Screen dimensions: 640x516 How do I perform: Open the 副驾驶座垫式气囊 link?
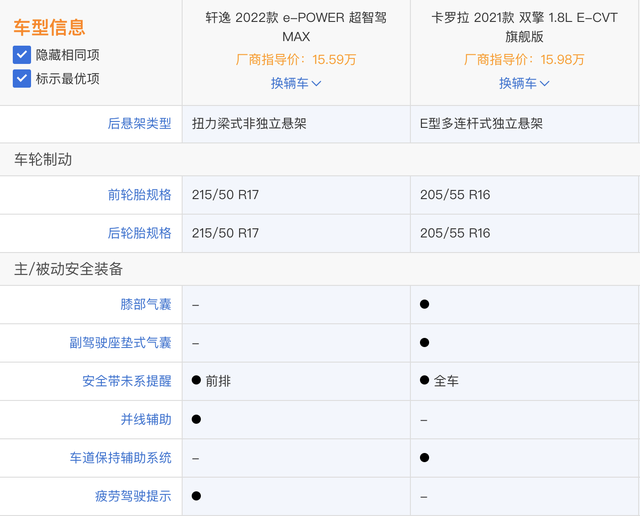point(120,343)
